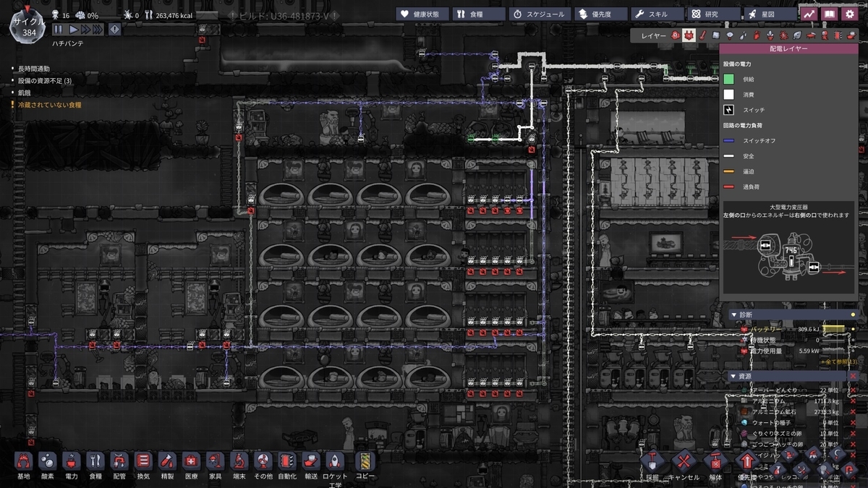This screenshot has width=868, height=488.
Task: Pause the game simulation
Action: tap(58, 29)
